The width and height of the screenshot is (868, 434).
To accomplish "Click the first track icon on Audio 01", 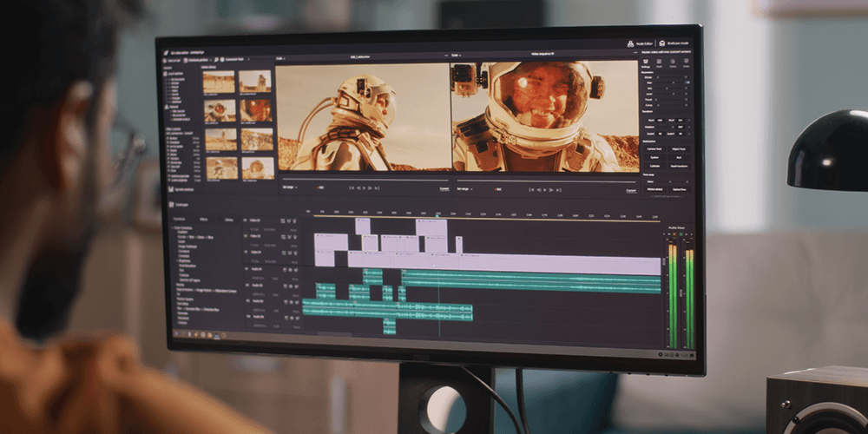I will point(285,270).
